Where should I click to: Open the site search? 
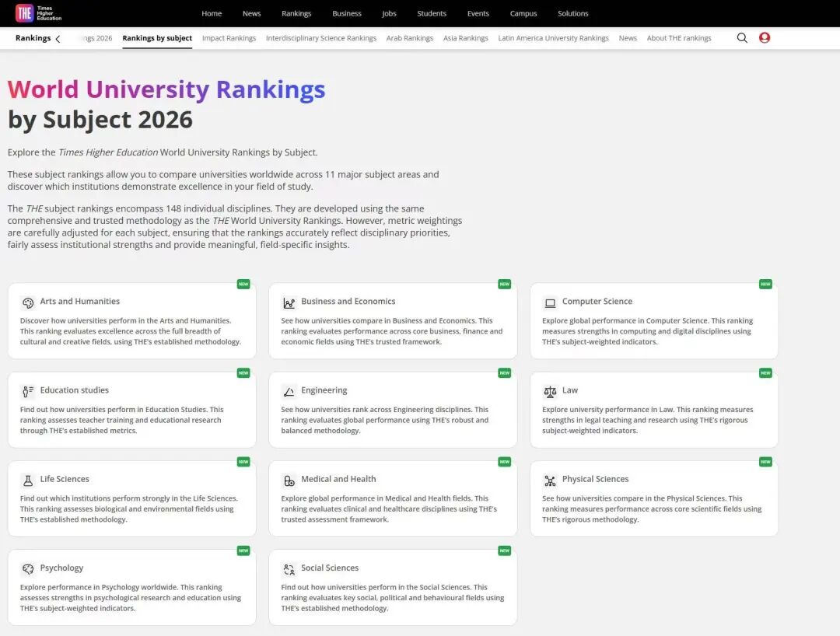click(x=742, y=37)
